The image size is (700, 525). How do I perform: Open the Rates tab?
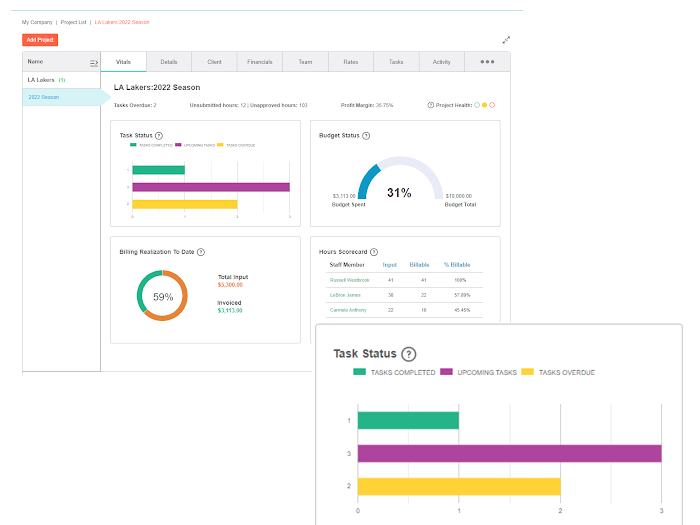(351, 62)
